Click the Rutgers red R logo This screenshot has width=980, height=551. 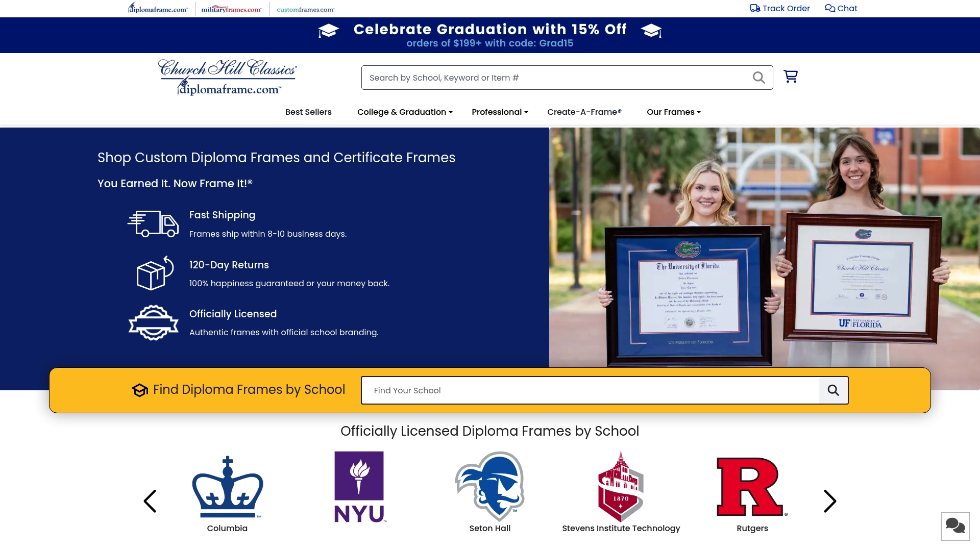[x=752, y=487]
